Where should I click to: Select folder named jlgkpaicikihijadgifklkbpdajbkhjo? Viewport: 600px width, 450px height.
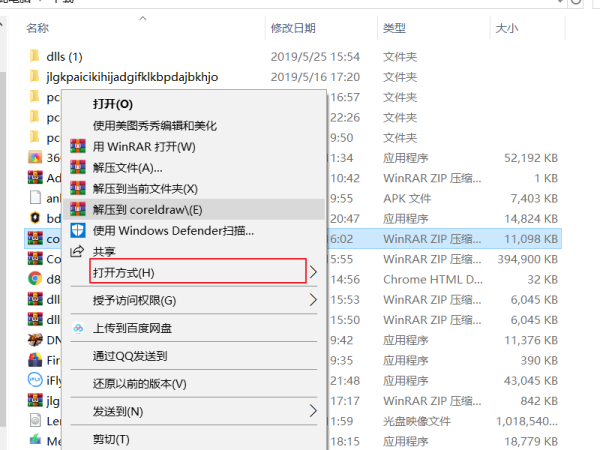tap(132, 77)
